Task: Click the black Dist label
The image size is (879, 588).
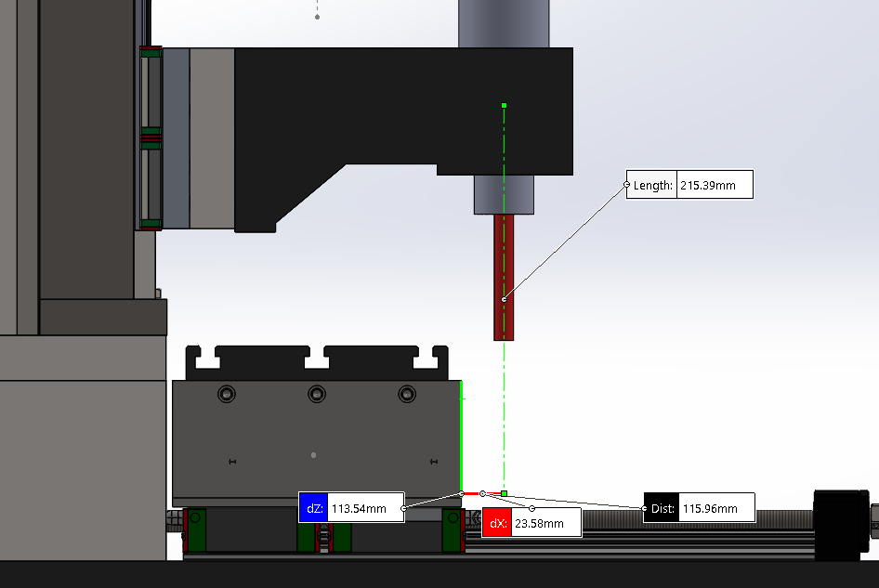Action: point(662,508)
